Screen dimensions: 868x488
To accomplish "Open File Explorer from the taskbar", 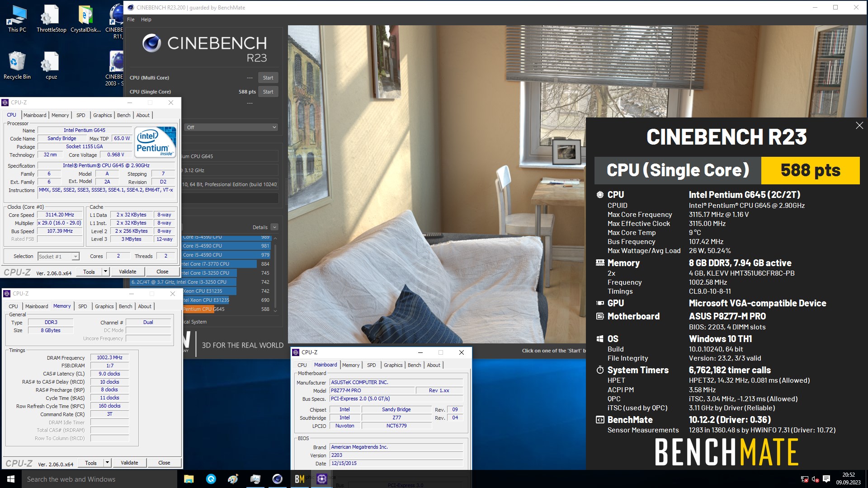I will [x=189, y=479].
